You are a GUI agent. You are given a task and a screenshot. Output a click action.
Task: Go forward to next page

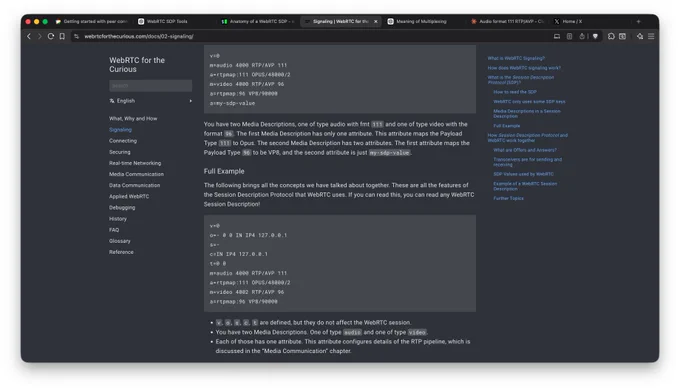coord(39,36)
